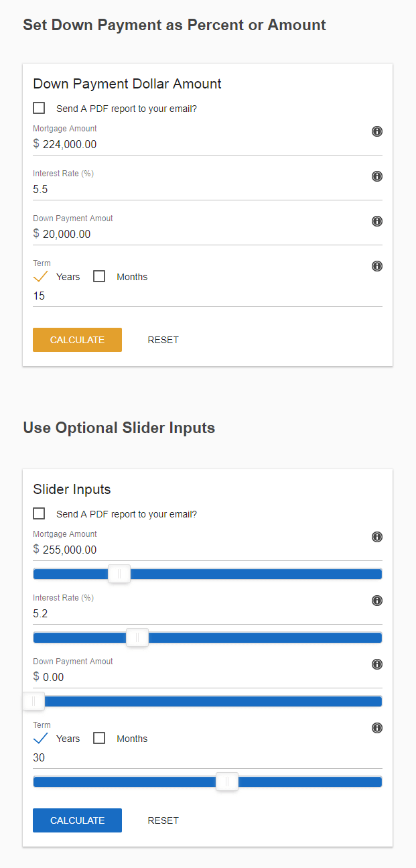The width and height of the screenshot is (416, 868).
Task: Enable PDF report checkbox in Down Payment form
Action: coord(39,108)
